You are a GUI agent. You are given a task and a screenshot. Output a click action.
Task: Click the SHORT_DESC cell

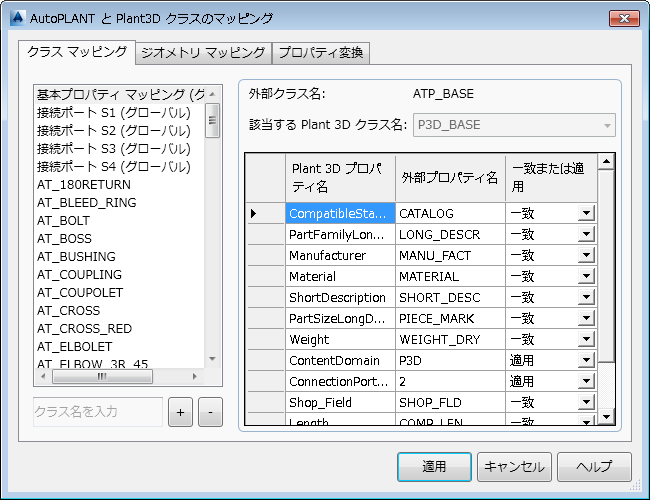click(451, 298)
